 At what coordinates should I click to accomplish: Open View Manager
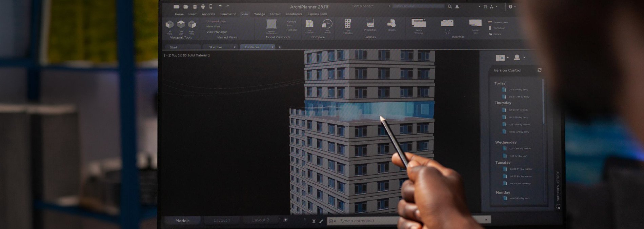(217, 32)
